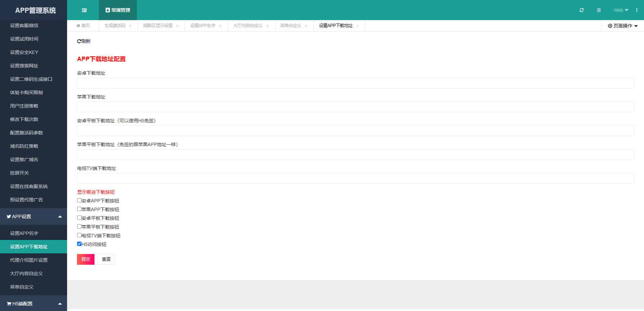Switch to the 首页 tab
This screenshot has height=311, width=644.
pyautogui.click(x=83, y=26)
